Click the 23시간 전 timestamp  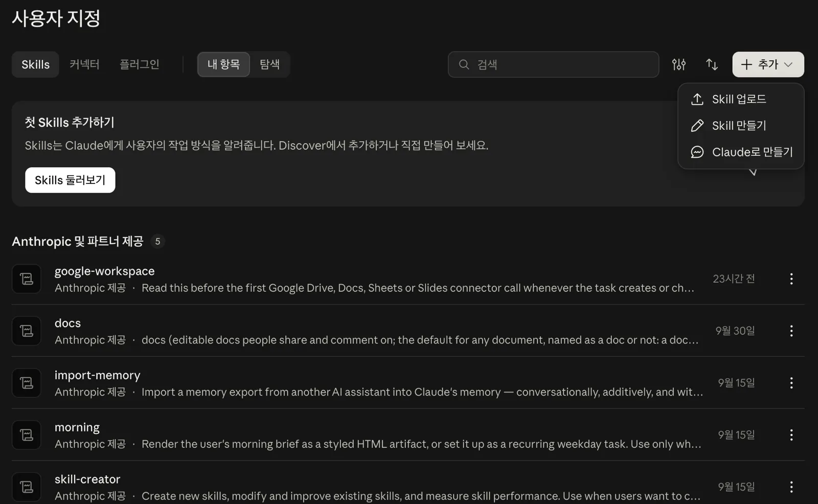pos(734,279)
